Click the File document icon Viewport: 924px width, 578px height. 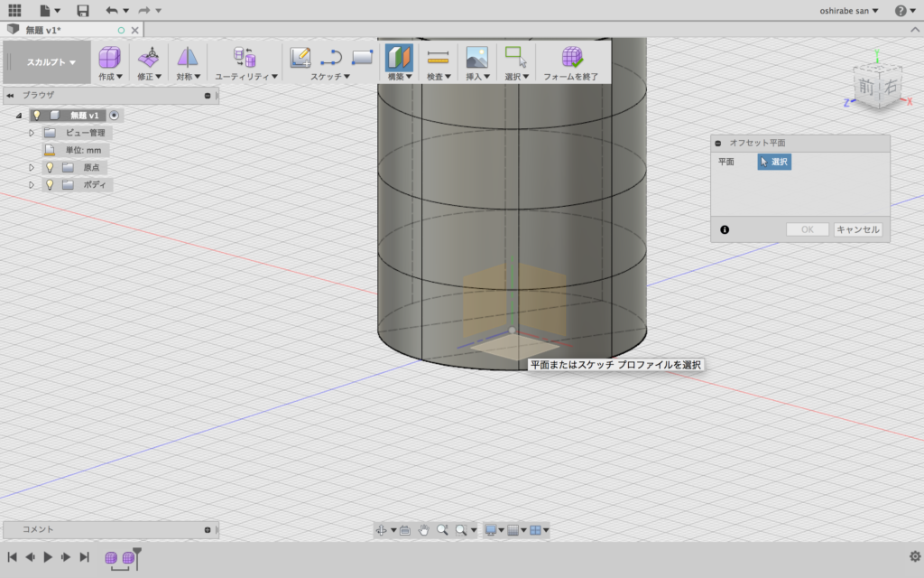tap(45, 10)
